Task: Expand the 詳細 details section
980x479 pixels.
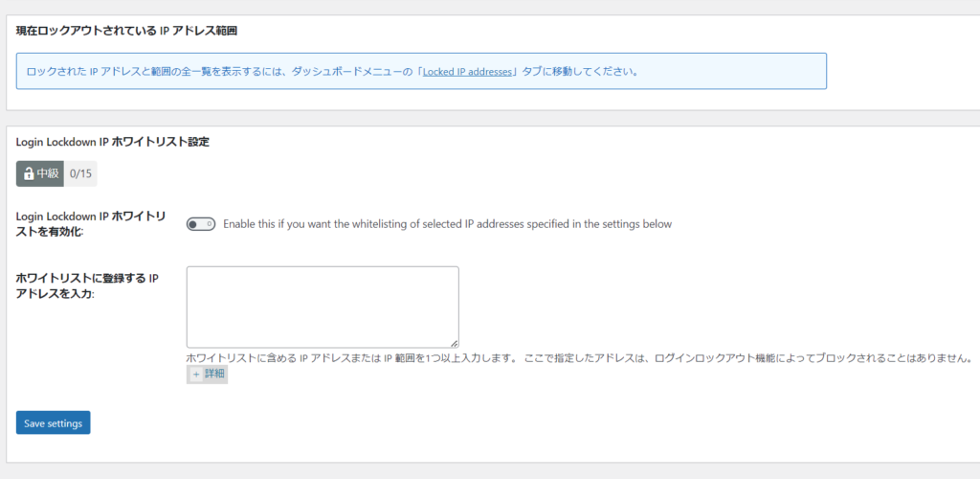Action: pyautogui.click(x=213, y=375)
